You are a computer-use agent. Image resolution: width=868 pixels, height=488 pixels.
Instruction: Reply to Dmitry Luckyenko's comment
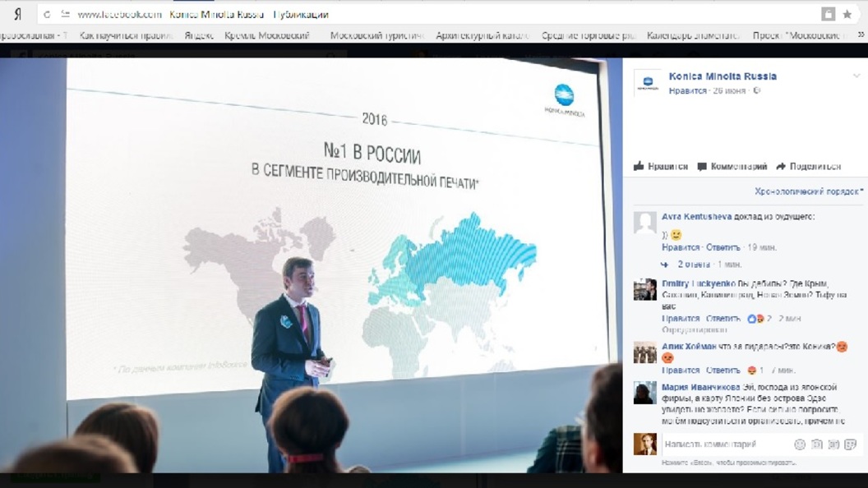pos(723,319)
